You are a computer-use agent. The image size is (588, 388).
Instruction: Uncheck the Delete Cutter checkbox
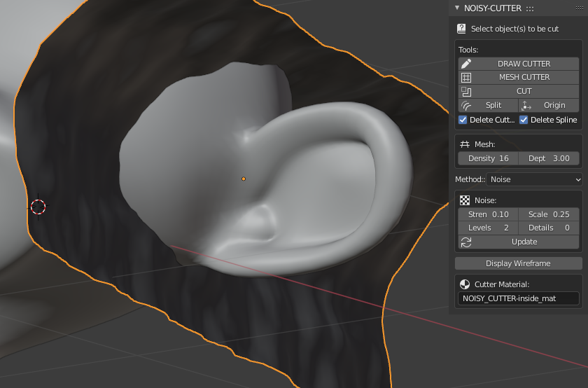463,120
